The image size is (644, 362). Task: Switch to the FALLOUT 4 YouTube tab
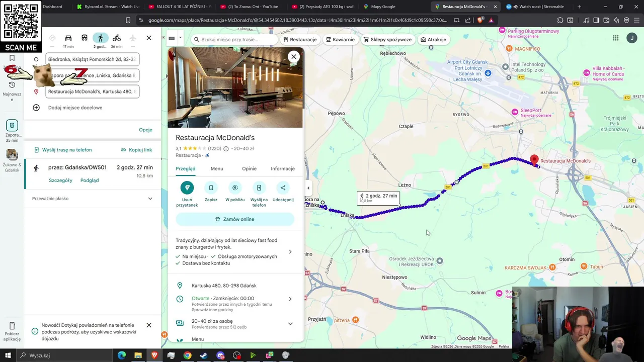click(x=181, y=7)
